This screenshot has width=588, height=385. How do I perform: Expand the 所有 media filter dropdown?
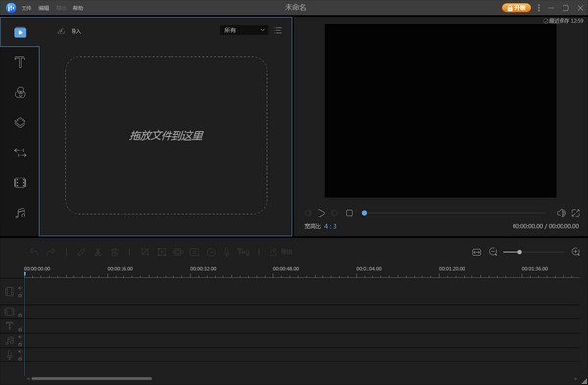[x=244, y=30]
